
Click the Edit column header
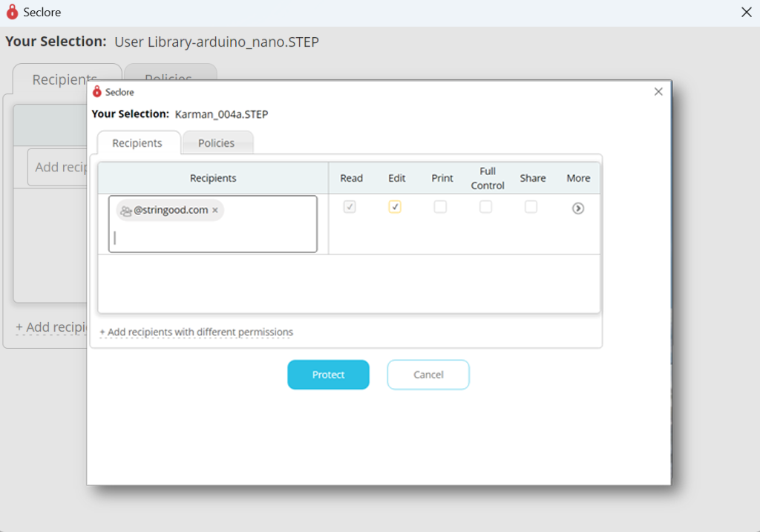click(396, 178)
